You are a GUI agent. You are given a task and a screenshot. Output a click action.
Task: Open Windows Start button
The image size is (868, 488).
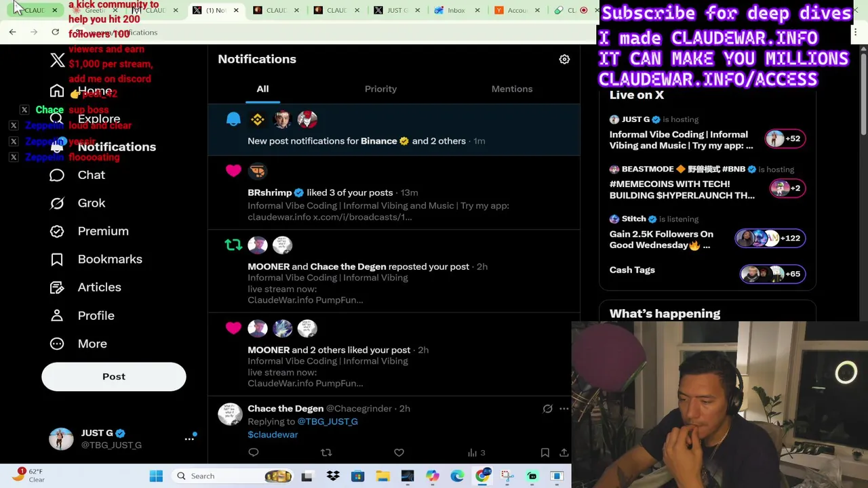pos(156,476)
